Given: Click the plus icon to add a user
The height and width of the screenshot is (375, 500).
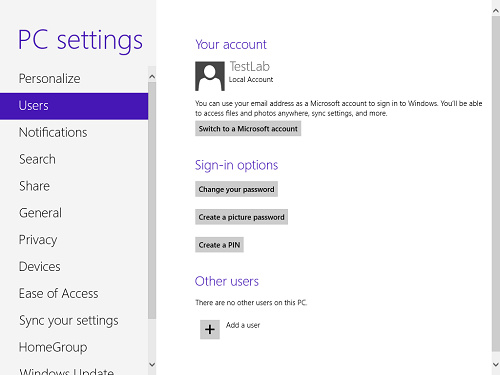Looking at the screenshot, I should 210,329.
